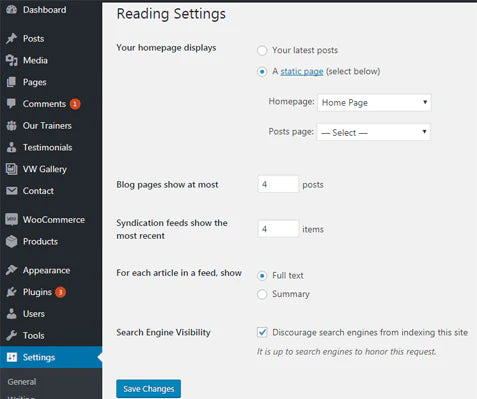
Task: Open Contact via the envelope icon
Action: point(12,191)
